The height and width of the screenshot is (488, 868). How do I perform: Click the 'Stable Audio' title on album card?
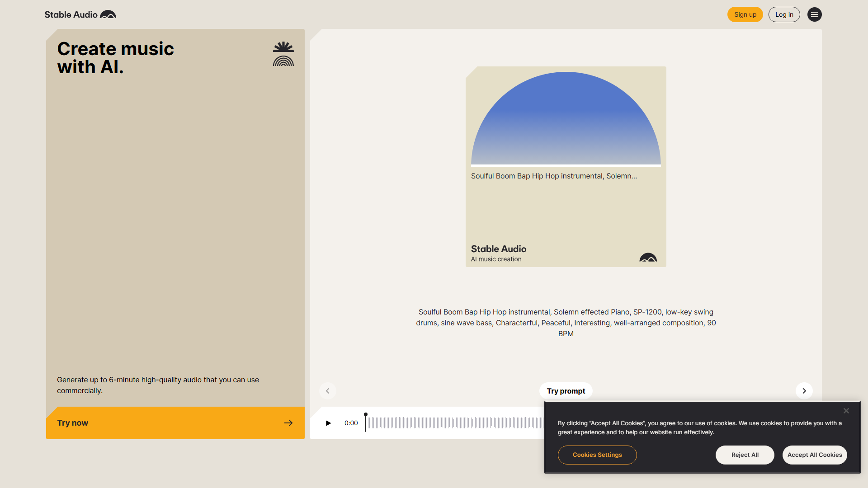pyautogui.click(x=499, y=249)
